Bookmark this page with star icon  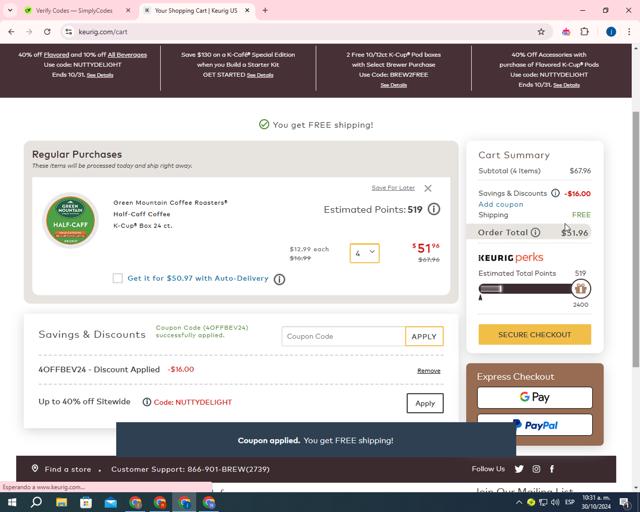click(x=541, y=32)
